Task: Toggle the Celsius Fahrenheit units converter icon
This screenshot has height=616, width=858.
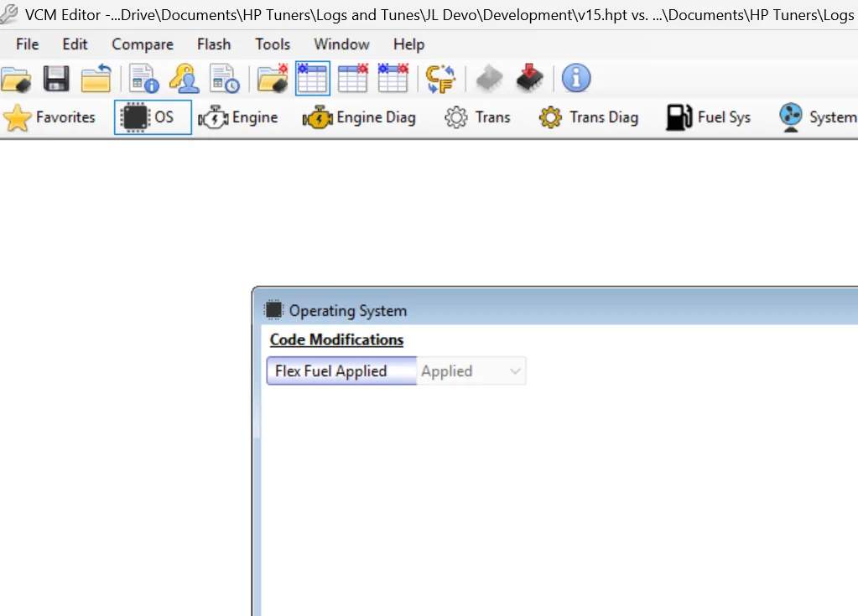Action: coord(440,79)
